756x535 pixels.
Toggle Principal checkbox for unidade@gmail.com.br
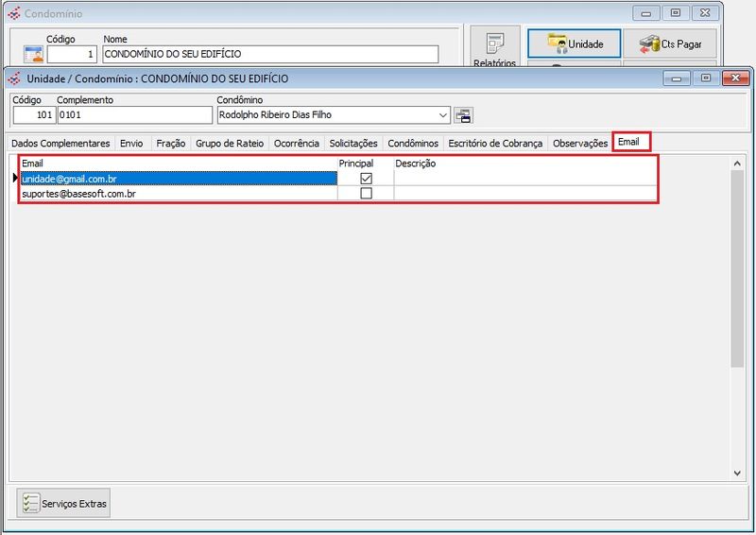tap(366, 178)
